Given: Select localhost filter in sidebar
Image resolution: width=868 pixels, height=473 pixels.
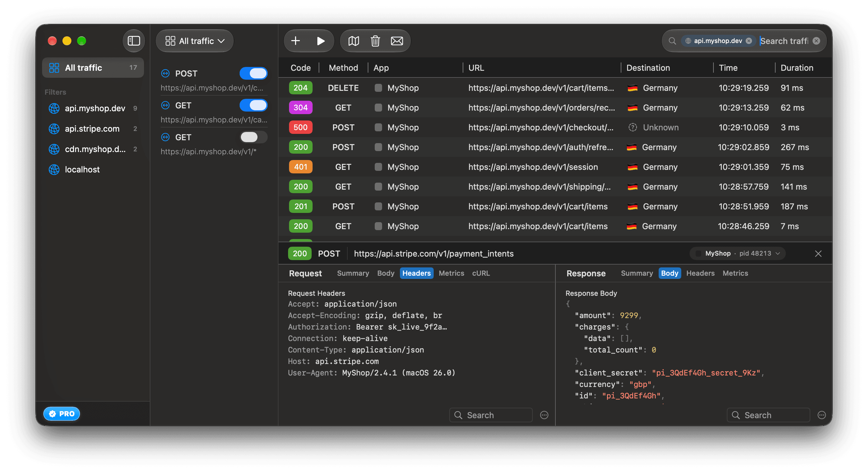Looking at the screenshot, I should point(93,170).
